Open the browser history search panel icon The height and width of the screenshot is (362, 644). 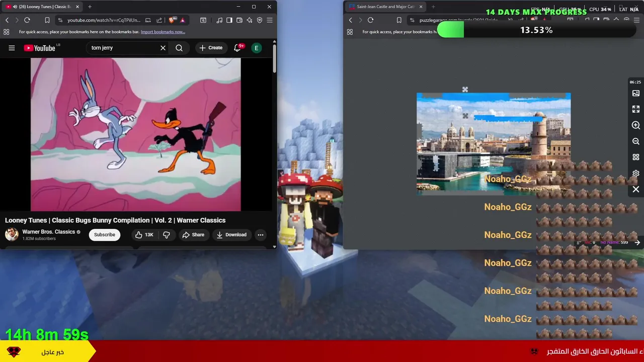[203, 20]
